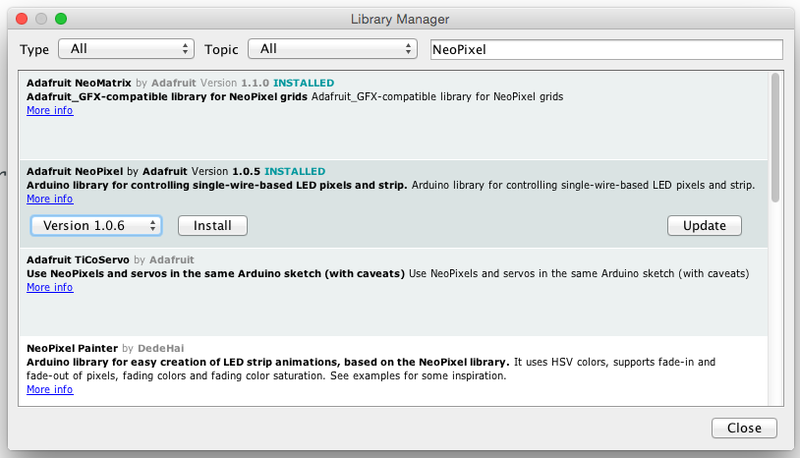Select the Adafruit NeoMatrix library entry
Viewport: 800px width, 458px height.
pos(400,130)
